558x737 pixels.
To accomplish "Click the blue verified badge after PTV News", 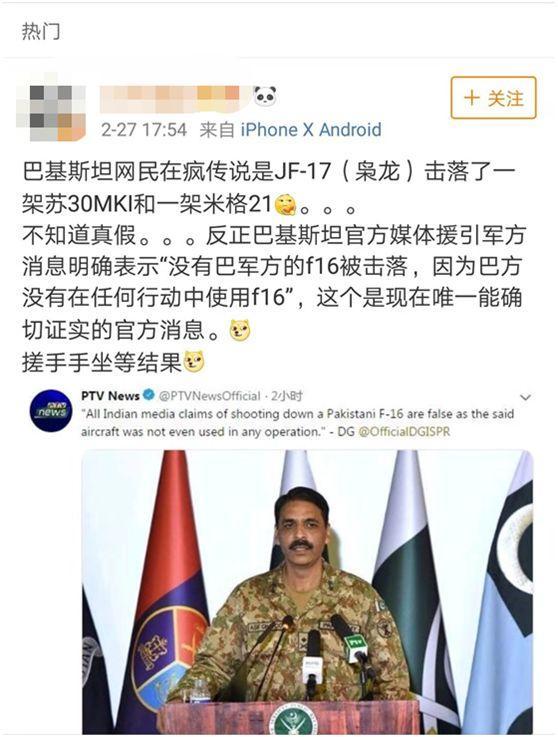I will tap(149, 395).
